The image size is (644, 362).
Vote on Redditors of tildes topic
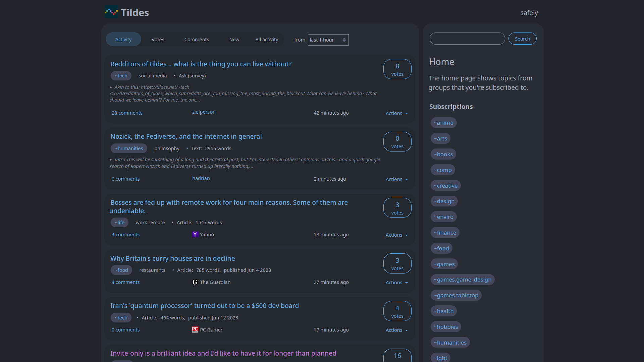(x=397, y=69)
